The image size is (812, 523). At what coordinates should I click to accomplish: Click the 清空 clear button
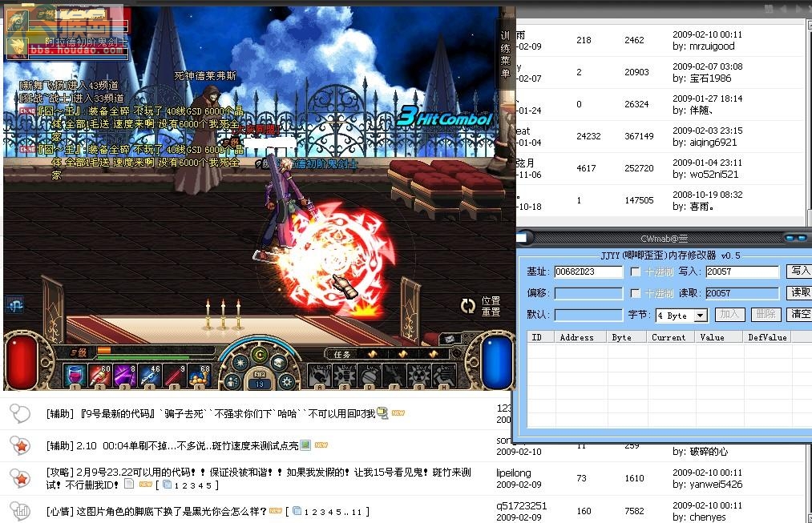pos(799,314)
